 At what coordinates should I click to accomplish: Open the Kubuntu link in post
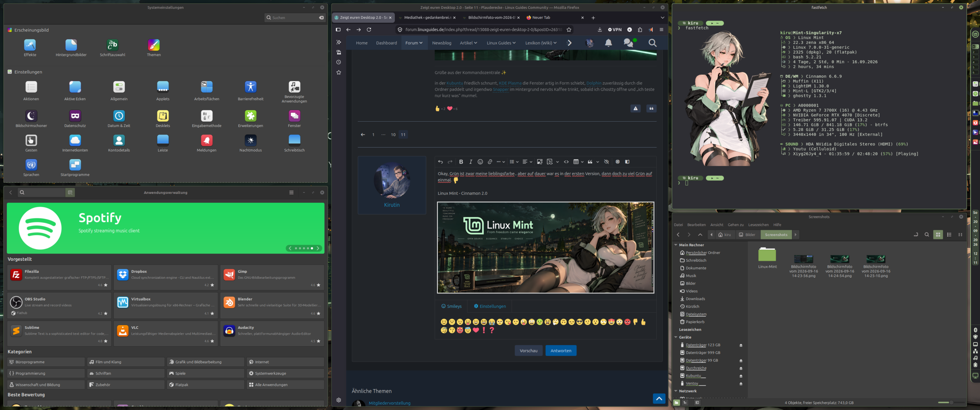tap(454, 83)
